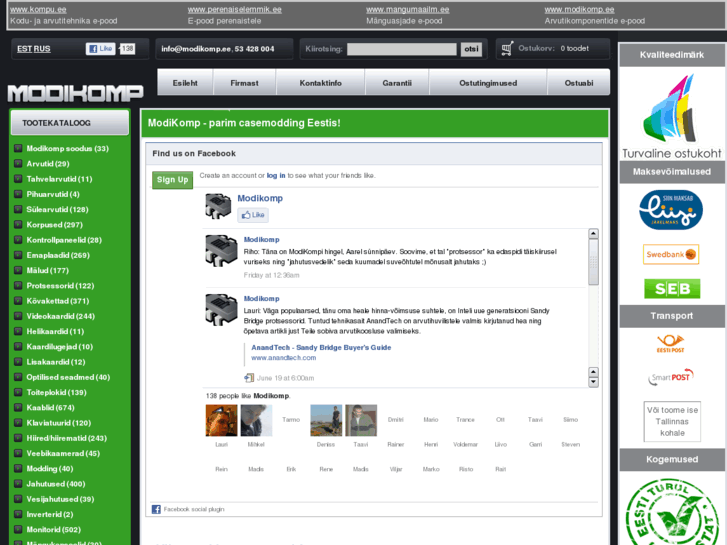727x545 pixels.
Task: Click the Modikomp page title link
Action: (260, 198)
